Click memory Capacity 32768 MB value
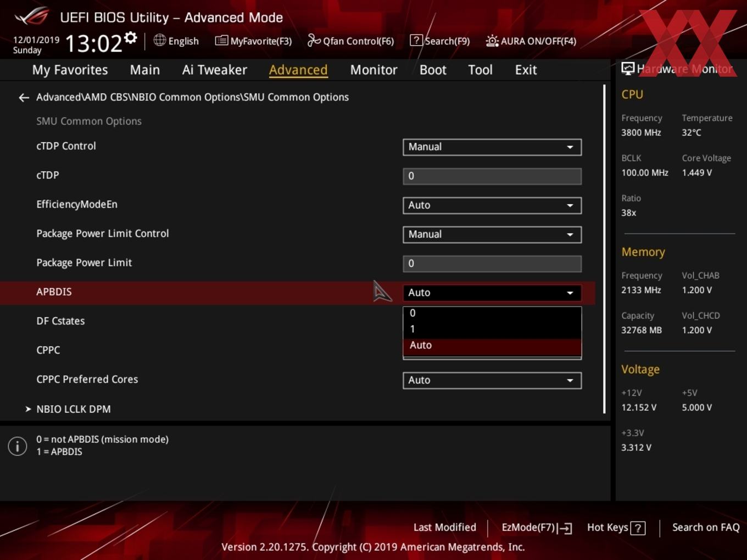 click(642, 330)
